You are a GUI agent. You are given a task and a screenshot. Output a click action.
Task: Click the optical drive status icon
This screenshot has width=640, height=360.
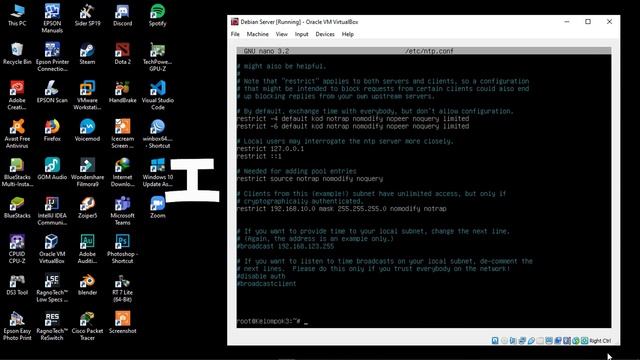504,340
